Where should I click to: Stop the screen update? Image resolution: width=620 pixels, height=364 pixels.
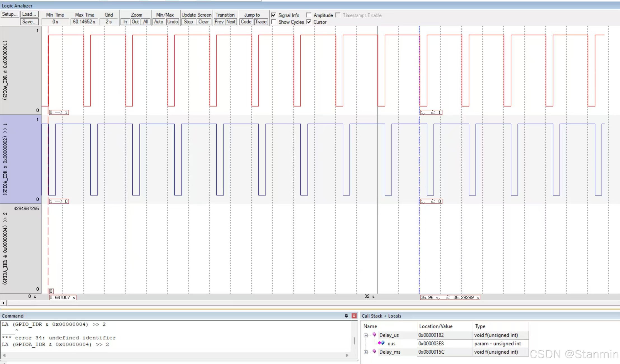click(x=188, y=22)
